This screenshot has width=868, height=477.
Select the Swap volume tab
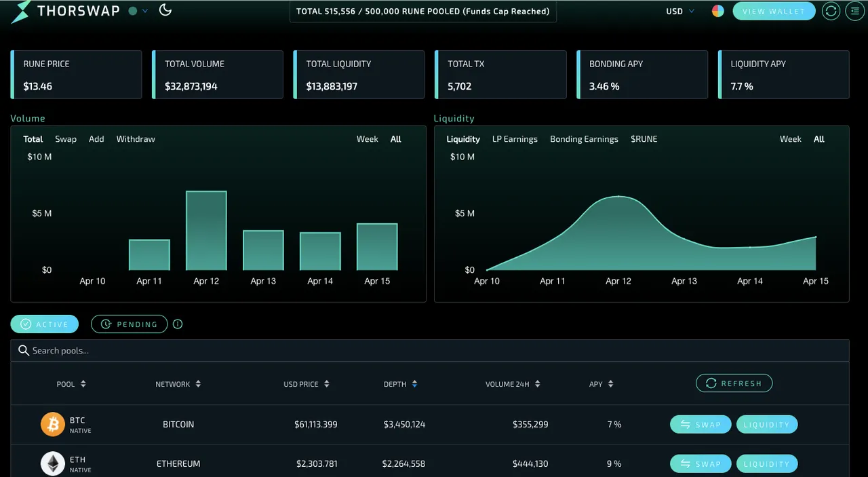pyautogui.click(x=66, y=139)
